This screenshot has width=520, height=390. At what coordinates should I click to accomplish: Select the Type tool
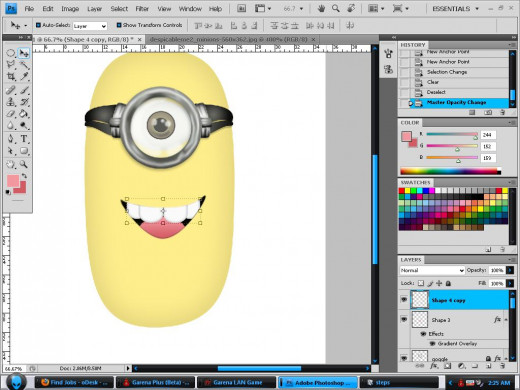coord(24,139)
